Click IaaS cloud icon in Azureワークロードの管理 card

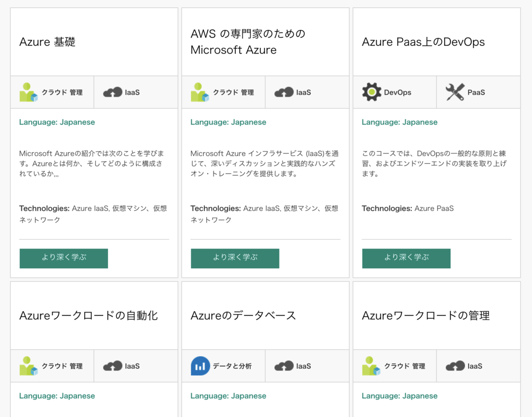click(455, 366)
